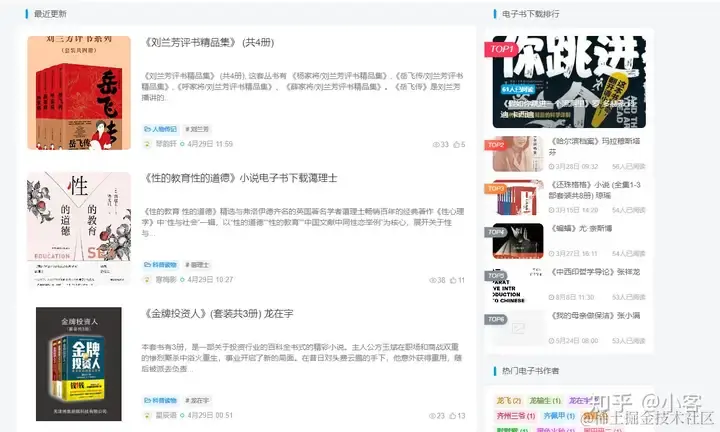This screenshot has width=720, height=432.
Task: Open the 性的教育性的道德 cover thumbnail
Action: tap(79, 228)
